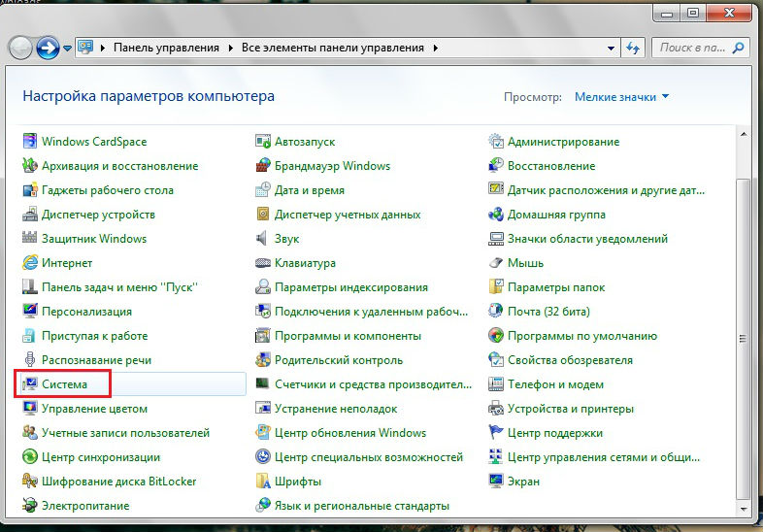Expand arrow after Все элементы панели управления
The image size is (763, 532).
pos(436,48)
